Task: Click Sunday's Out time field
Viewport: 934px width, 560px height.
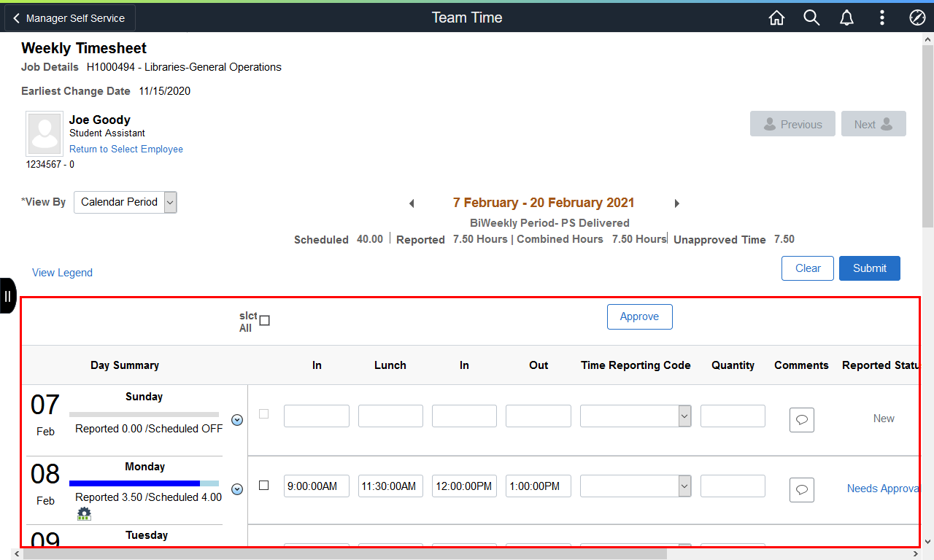Action: click(x=539, y=416)
